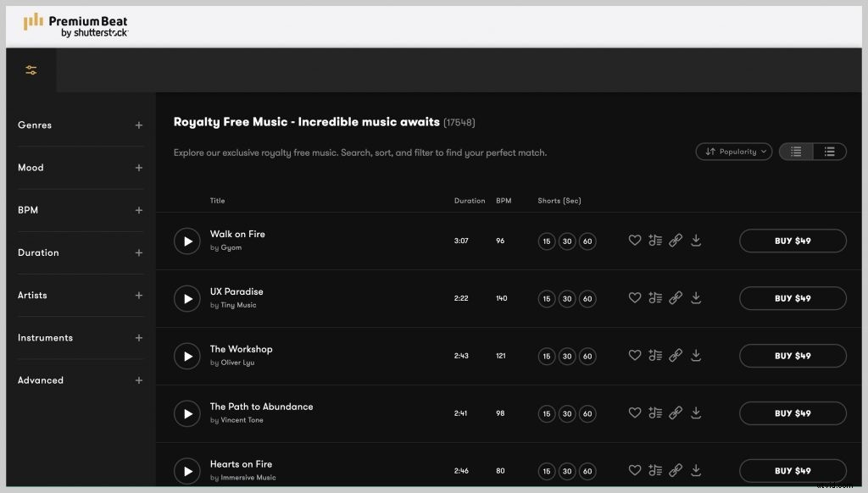This screenshot has height=493, width=868.
Task: Select 60 second short for The Workshop
Action: (587, 357)
